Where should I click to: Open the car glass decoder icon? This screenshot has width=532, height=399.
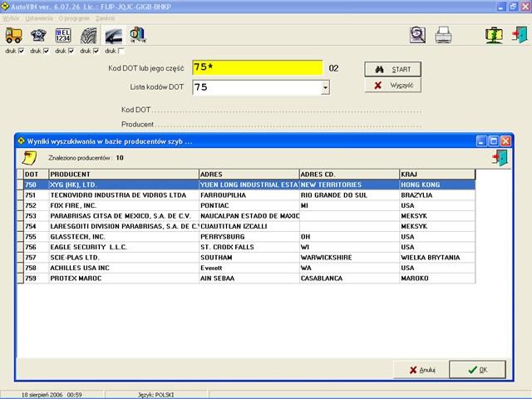113,36
